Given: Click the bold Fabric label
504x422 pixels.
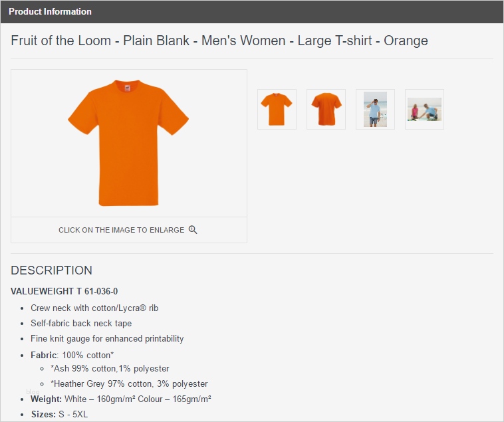Looking at the screenshot, I should (x=43, y=355).
